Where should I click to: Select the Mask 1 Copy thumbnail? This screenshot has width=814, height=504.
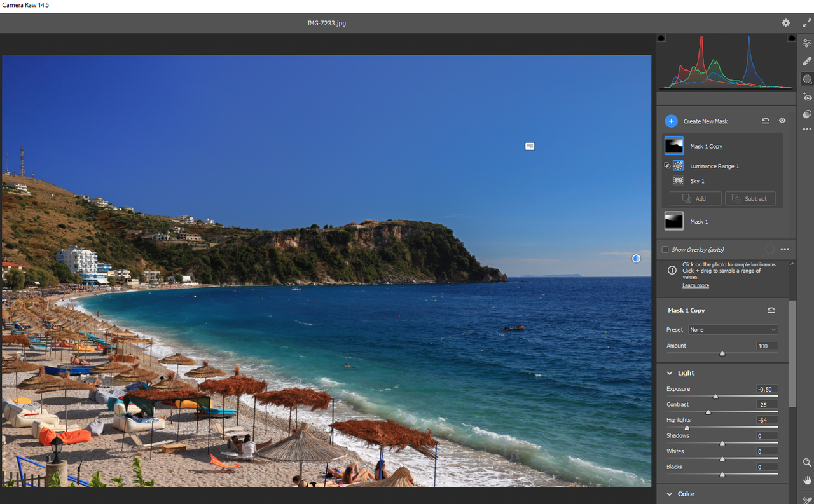674,146
